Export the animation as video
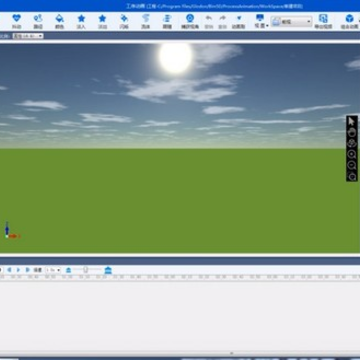360x360 pixels. click(323, 21)
